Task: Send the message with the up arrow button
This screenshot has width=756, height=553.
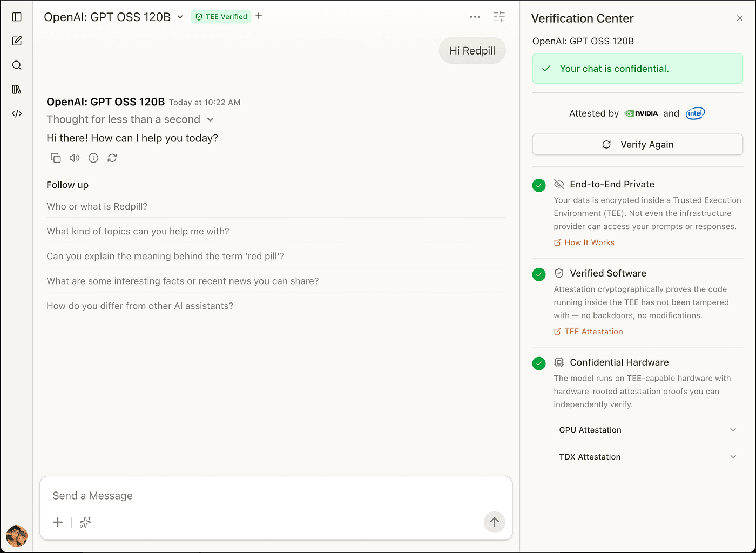Action: point(494,522)
